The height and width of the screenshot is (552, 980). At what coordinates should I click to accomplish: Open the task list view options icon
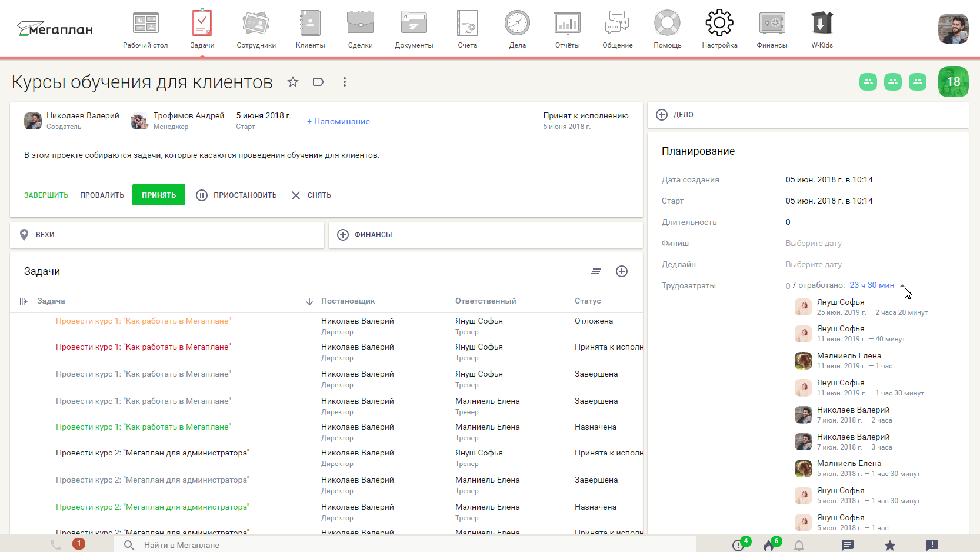click(596, 271)
